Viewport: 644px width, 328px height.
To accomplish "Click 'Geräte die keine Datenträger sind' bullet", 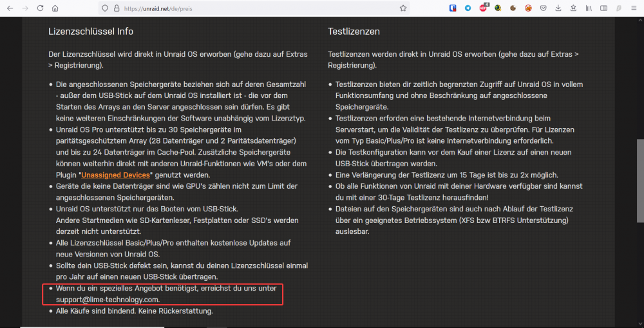I will [176, 192].
